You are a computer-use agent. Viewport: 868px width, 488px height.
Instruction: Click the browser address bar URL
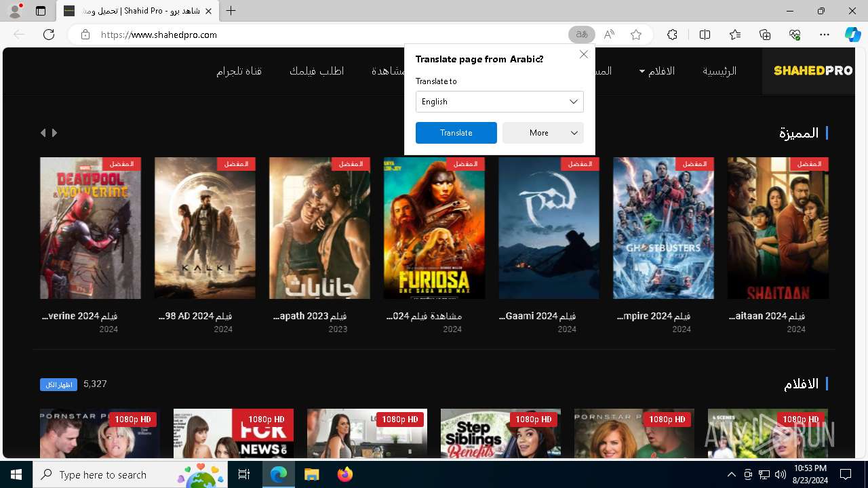(159, 35)
